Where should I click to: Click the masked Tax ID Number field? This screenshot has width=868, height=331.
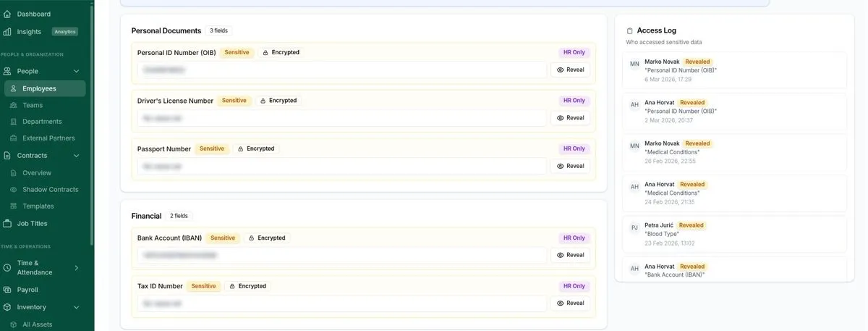pos(341,303)
